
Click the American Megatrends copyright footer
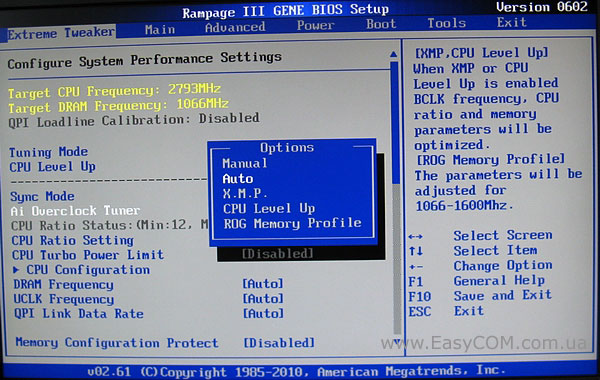click(x=296, y=371)
